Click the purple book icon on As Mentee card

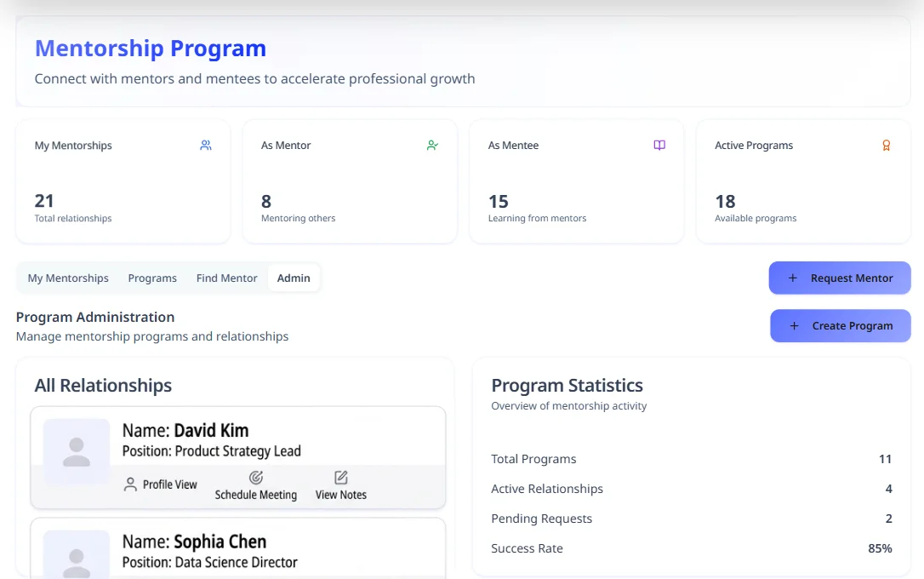click(659, 145)
